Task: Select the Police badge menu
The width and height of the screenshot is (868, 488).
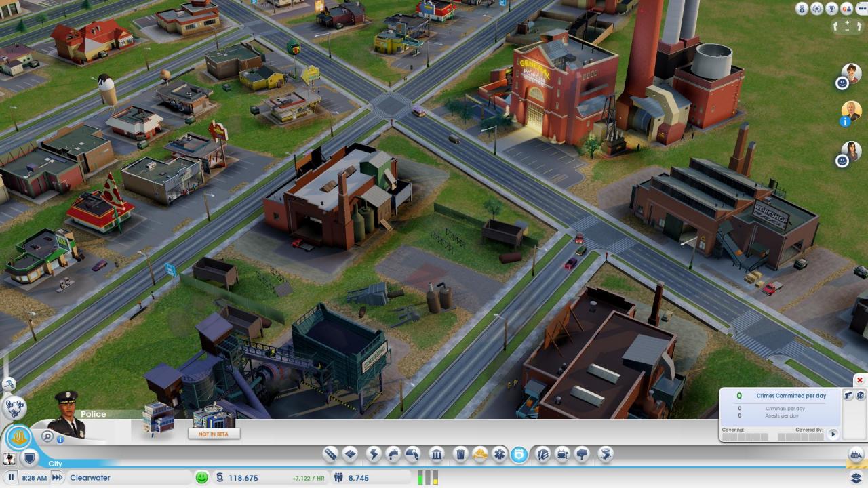Action: pyautogui.click(x=519, y=454)
